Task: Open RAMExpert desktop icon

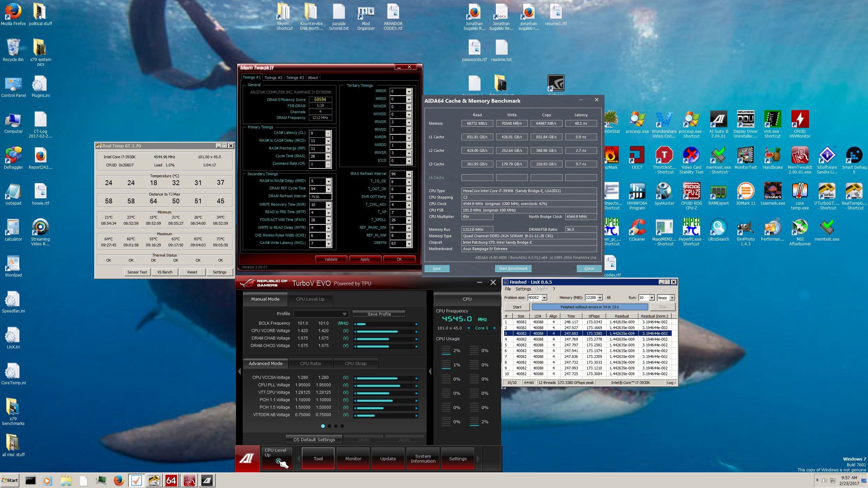Action: pos(718,194)
